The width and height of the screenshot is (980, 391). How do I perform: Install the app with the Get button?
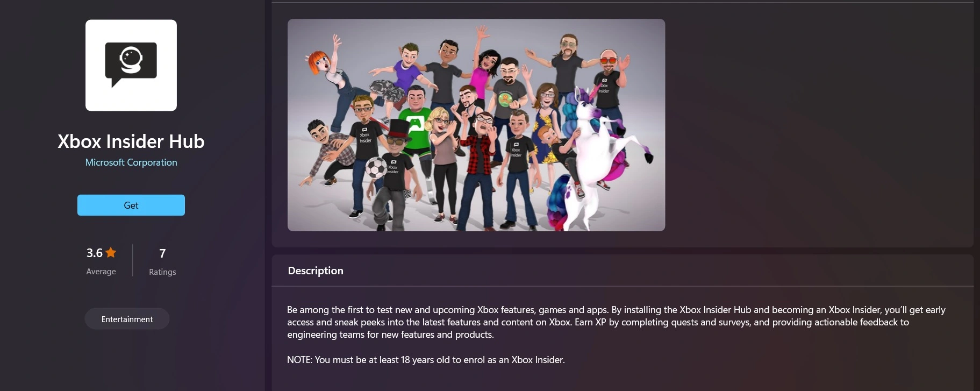[131, 205]
